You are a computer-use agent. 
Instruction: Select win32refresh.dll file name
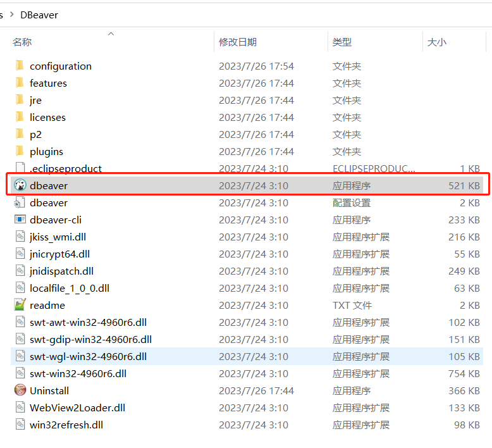point(66,425)
